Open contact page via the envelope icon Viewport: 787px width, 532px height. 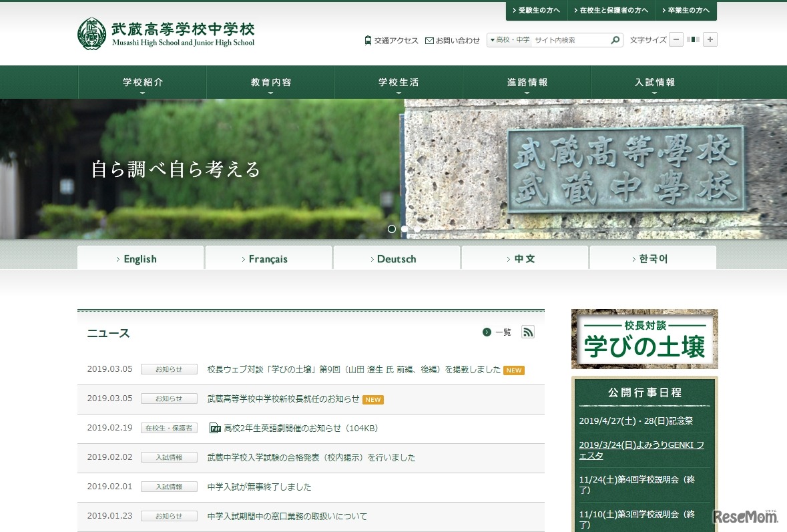(x=430, y=41)
